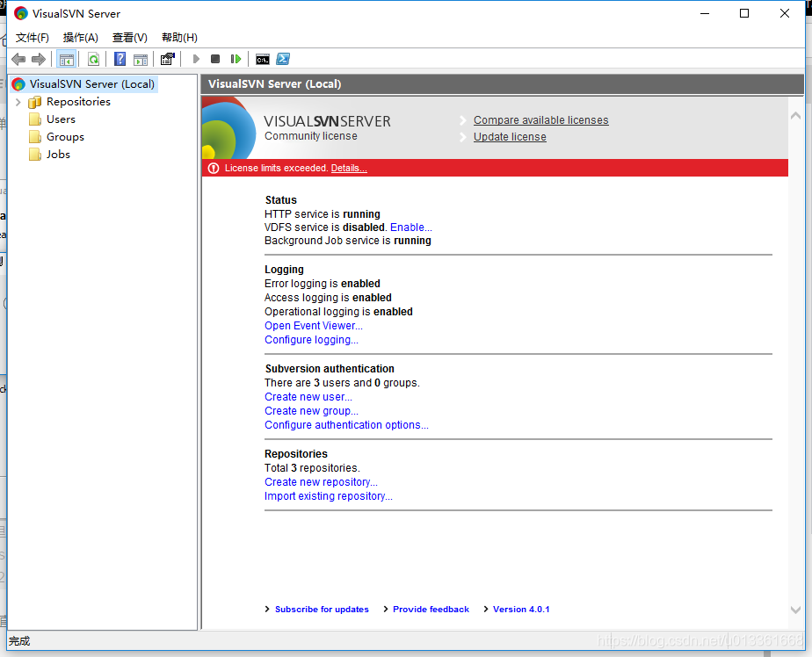Click Enable link for VDFS service

(410, 227)
